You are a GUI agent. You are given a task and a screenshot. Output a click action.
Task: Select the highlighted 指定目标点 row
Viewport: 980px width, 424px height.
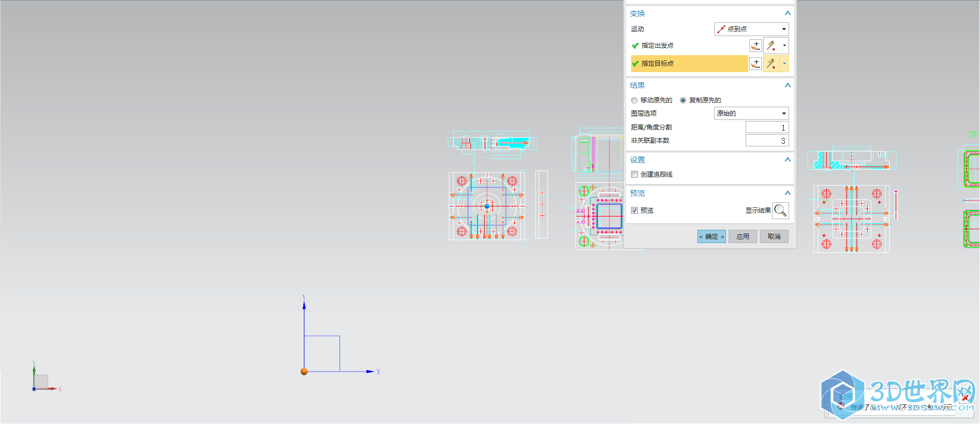tap(689, 64)
